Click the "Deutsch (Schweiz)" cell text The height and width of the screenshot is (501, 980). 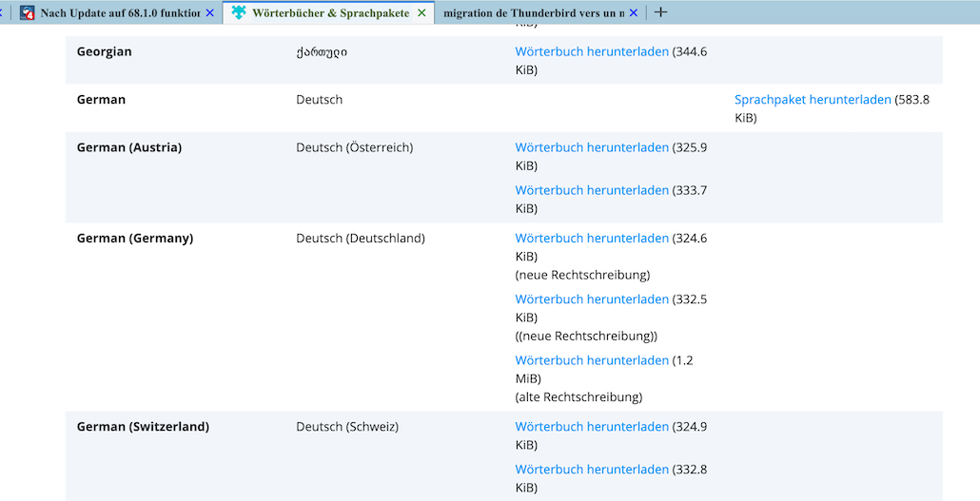point(347,427)
